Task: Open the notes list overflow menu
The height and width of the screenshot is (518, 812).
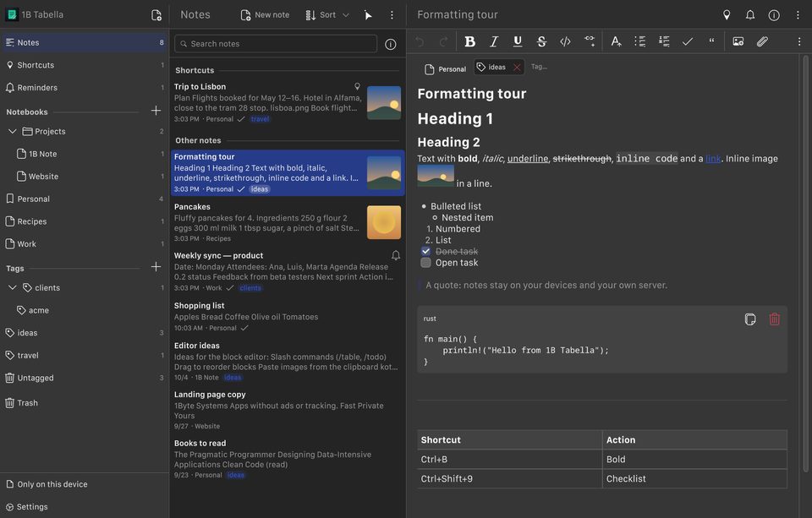Action: pyautogui.click(x=392, y=15)
